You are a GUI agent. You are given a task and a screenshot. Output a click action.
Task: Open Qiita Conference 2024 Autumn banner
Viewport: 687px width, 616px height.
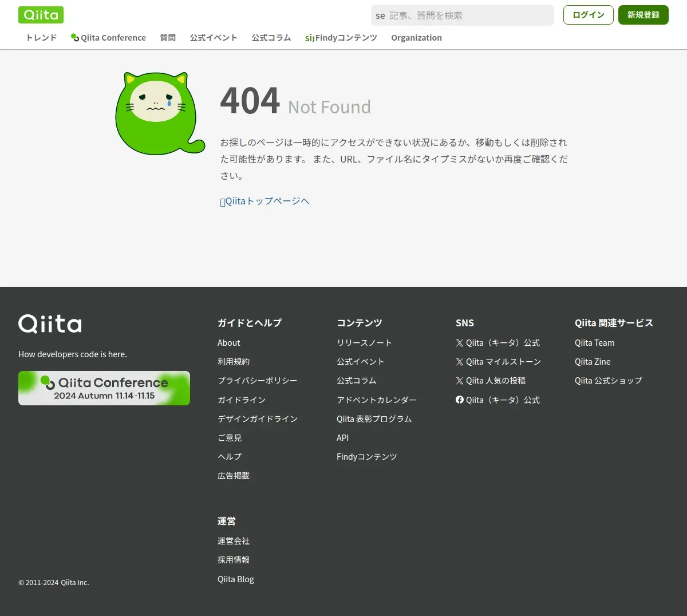pyautogui.click(x=104, y=388)
